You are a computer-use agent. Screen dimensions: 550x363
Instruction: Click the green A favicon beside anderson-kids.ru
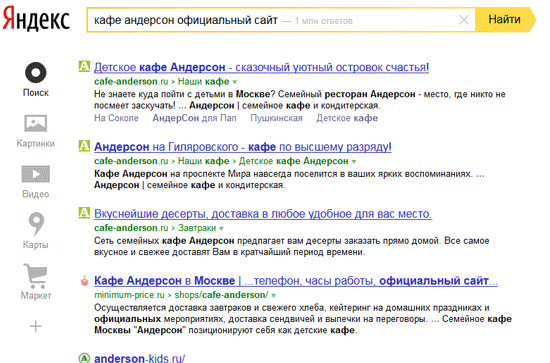click(x=84, y=358)
